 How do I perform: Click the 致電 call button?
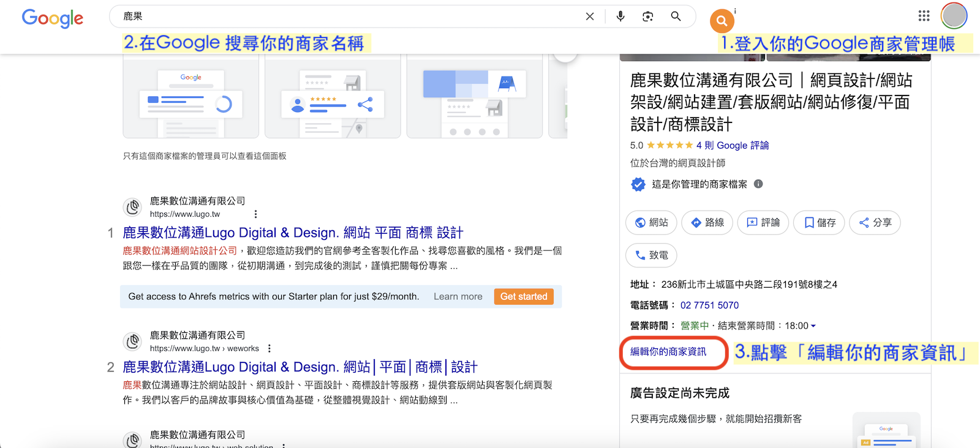coord(651,255)
